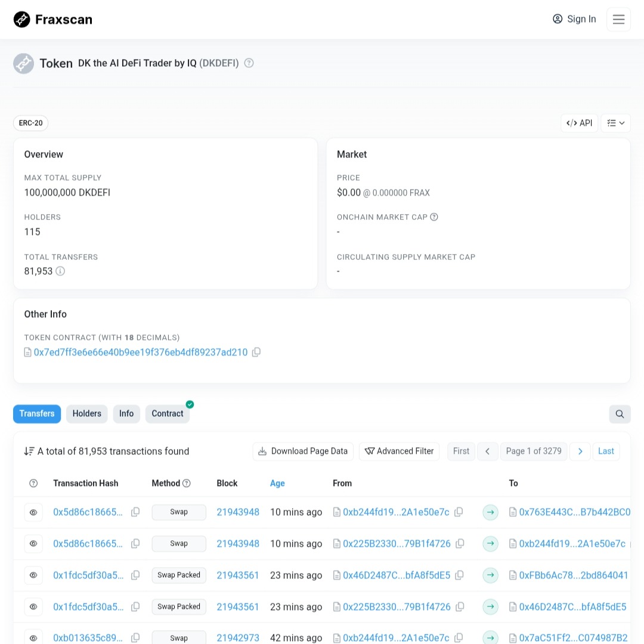Click help icon next to DKDEFI token name
The width and height of the screenshot is (644, 644).
249,63
